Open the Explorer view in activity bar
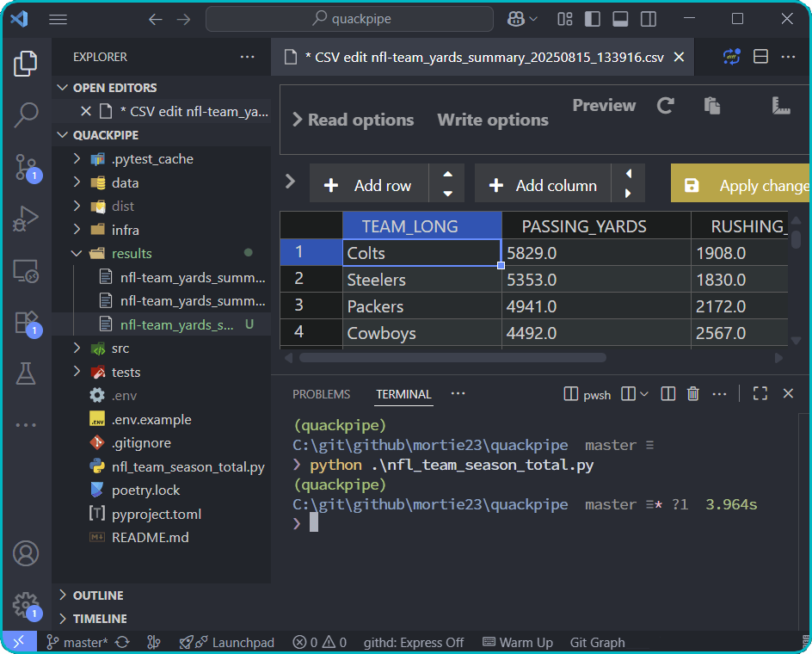 [26, 63]
